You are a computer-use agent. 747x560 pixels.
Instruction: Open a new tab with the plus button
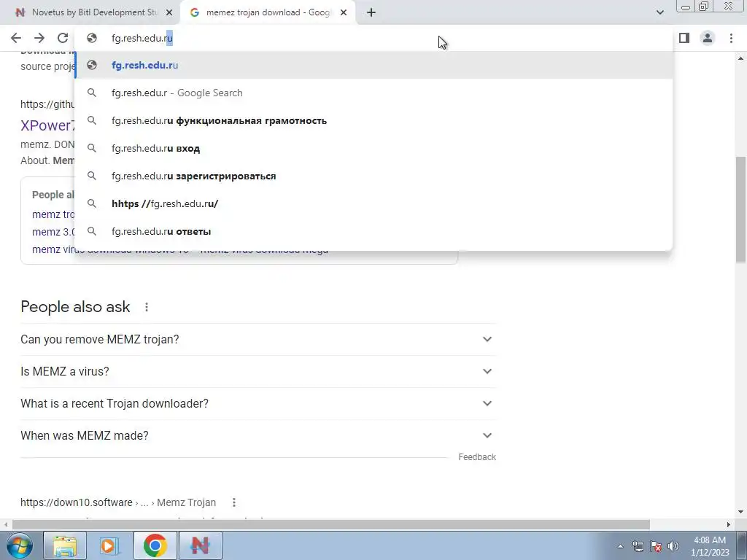pyautogui.click(x=371, y=12)
